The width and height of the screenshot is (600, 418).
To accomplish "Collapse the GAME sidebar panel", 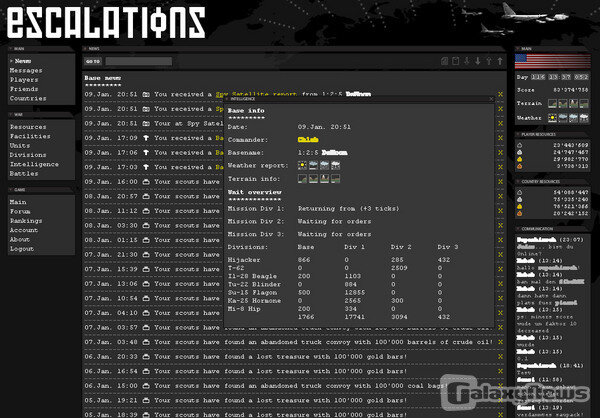I will 10,189.
